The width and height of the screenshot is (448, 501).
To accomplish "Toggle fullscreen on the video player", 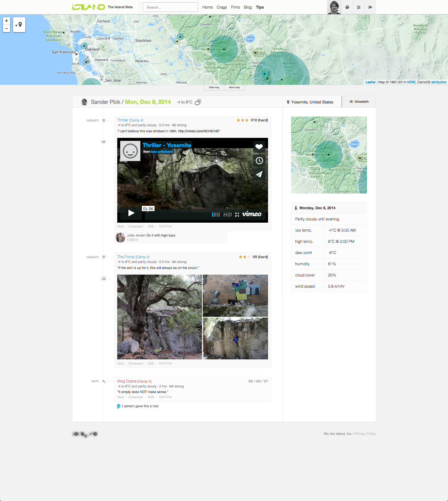I will 237,214.
